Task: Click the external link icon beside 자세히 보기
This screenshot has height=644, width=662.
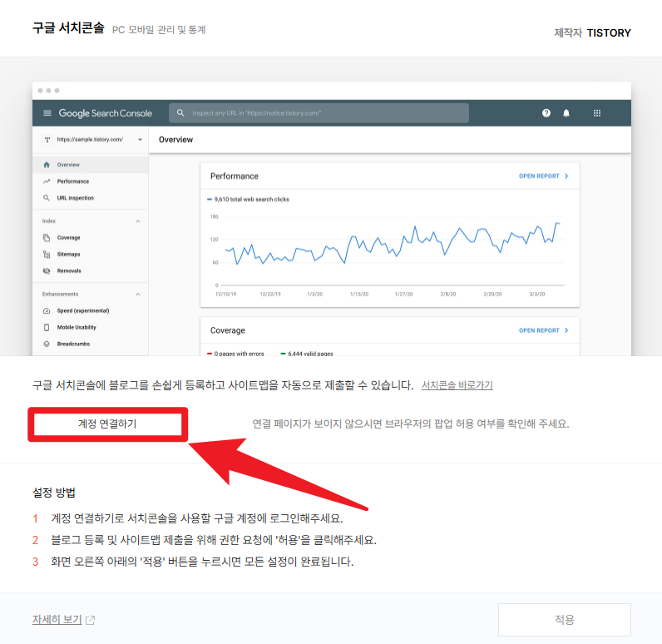Action: [x=91, y=620]
